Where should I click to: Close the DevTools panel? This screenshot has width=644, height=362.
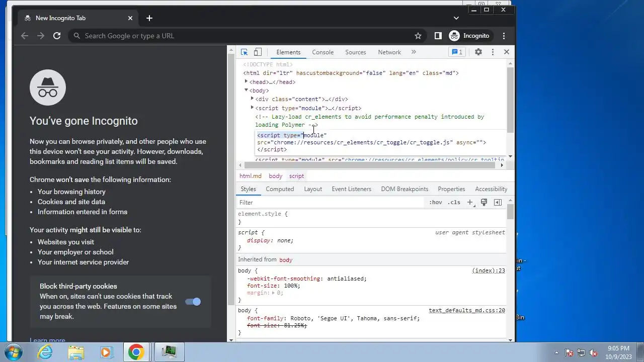[x=507, y=52]
